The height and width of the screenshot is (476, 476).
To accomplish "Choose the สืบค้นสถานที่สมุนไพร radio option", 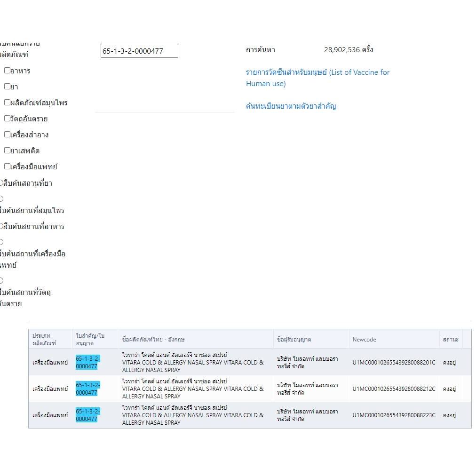I will click(1, 199).
